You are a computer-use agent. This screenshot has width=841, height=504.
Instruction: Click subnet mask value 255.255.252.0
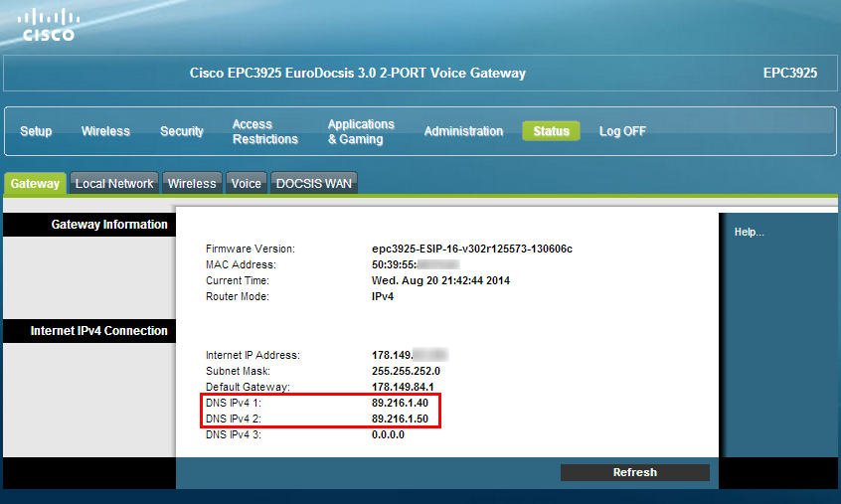point(406,371)
